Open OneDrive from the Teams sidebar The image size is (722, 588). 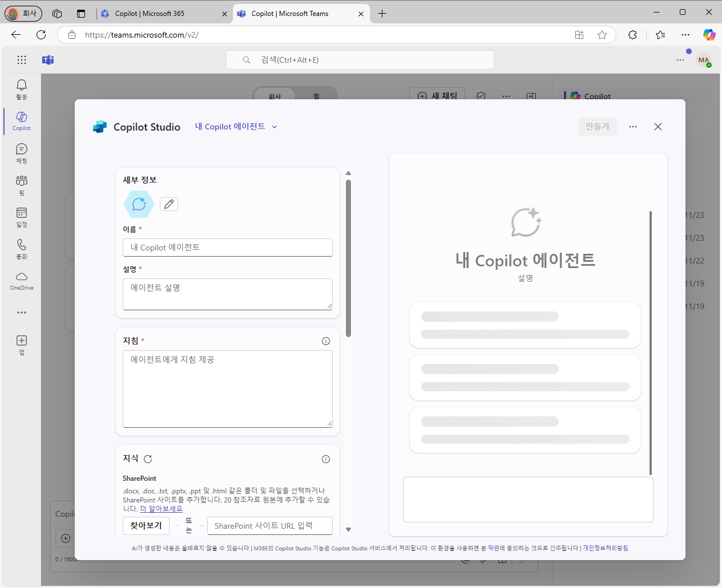(22, 281)
